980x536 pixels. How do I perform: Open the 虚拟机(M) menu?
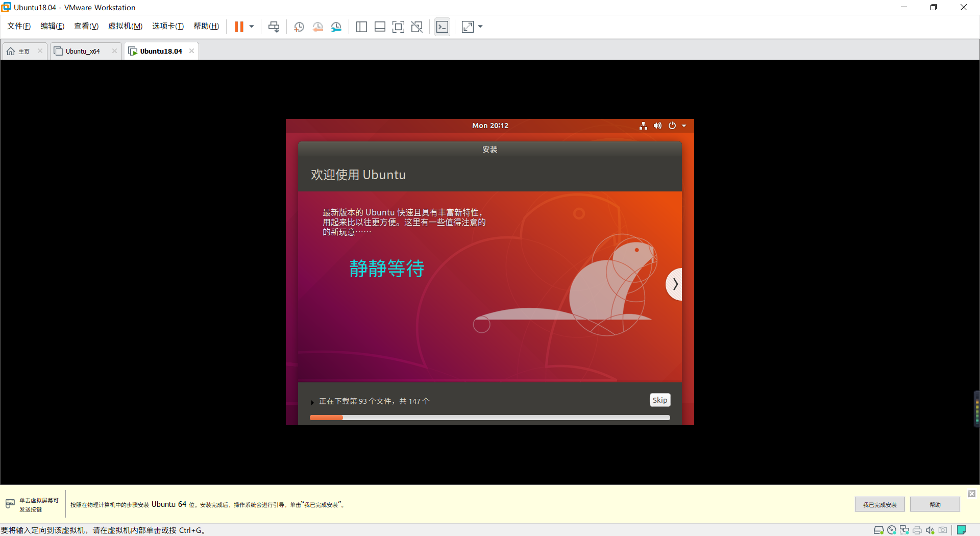click(x=125, y=26)
